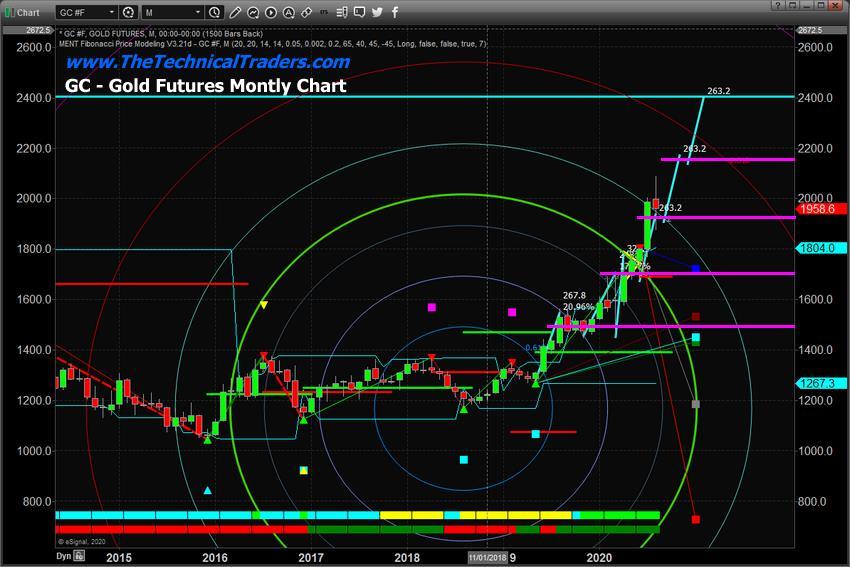The image size is (850, 567).
Task: Click the blue square marker near 1700
Action: click(x=696, y=269)
